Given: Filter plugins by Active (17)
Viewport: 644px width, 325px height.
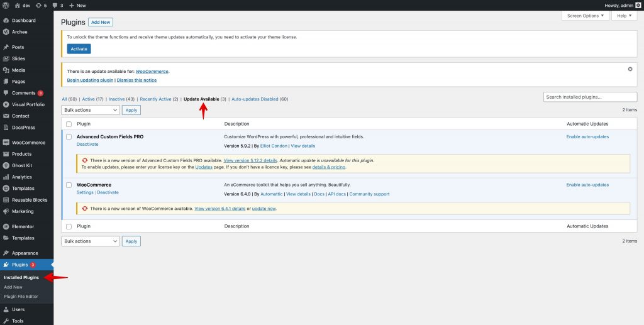Looking at the screenshot, I should tap(93, 99).
